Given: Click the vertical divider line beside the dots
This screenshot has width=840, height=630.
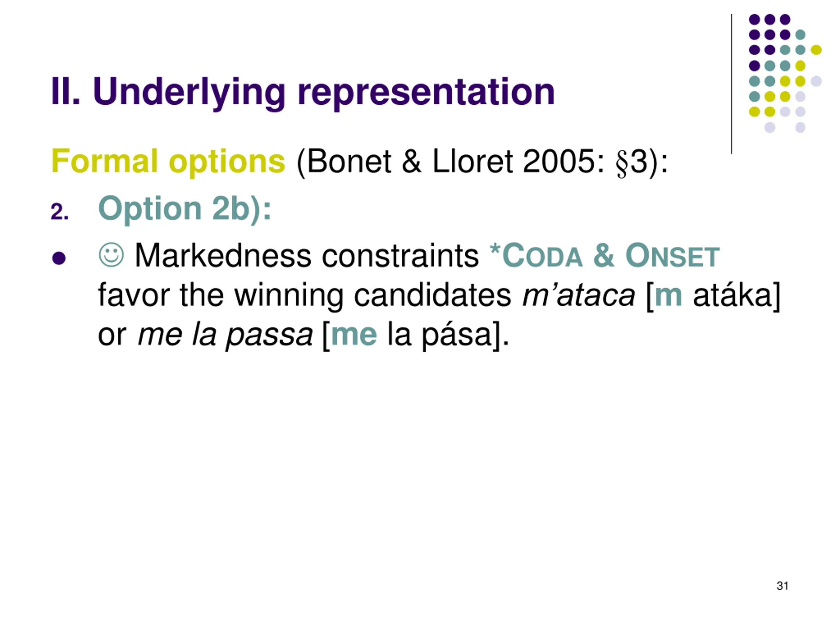Looking at the screenshot, I should tap(731, 84).
